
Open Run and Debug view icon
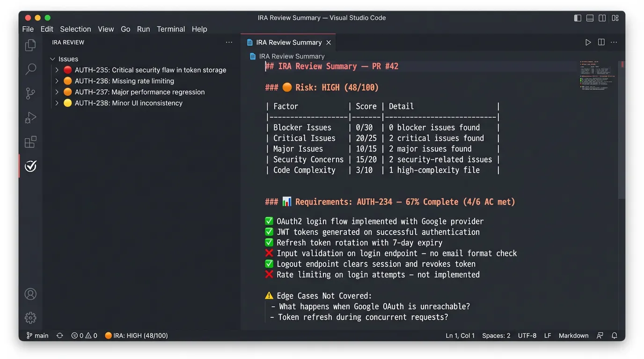[30, 118]
